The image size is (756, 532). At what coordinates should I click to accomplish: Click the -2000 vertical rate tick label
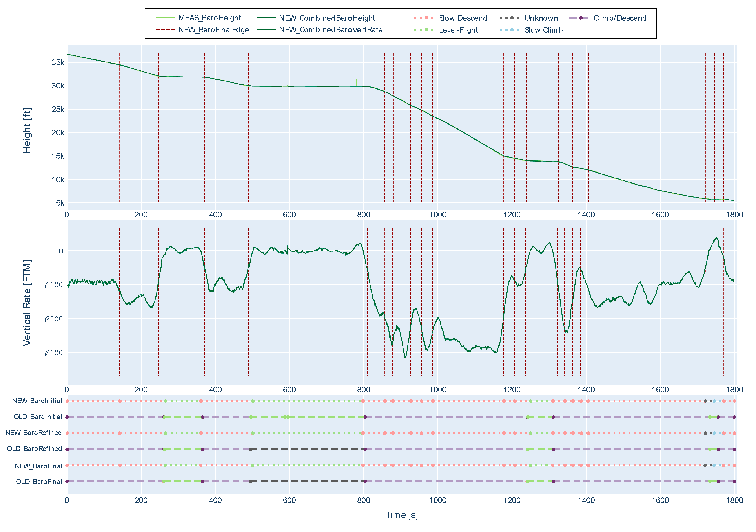click(53, 319)
